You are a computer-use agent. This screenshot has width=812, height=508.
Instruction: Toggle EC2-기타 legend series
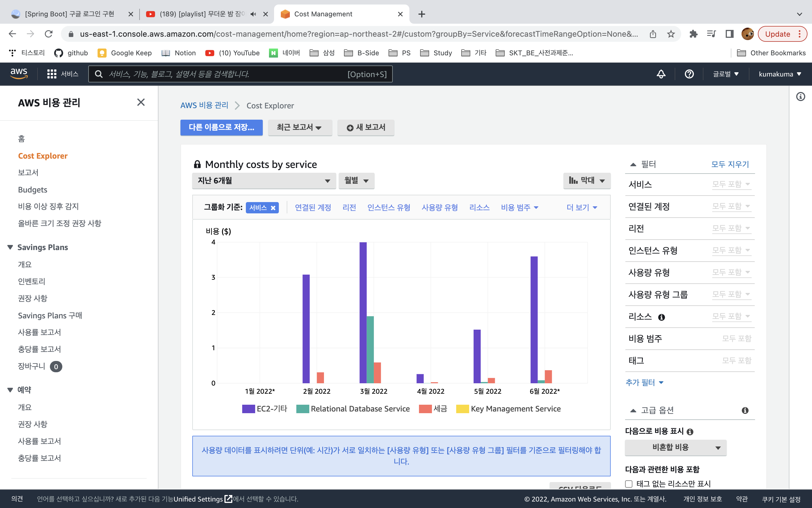click(x=265, y=409)
